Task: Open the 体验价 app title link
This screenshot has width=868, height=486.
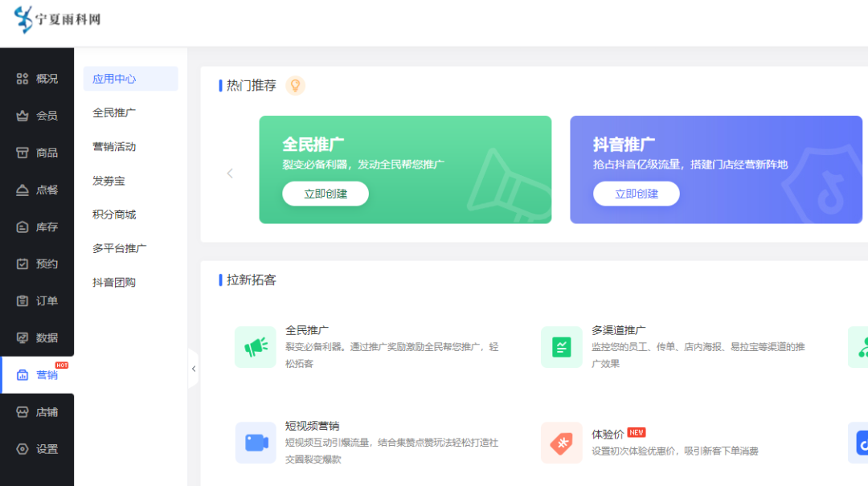Action: coord(608,435)
